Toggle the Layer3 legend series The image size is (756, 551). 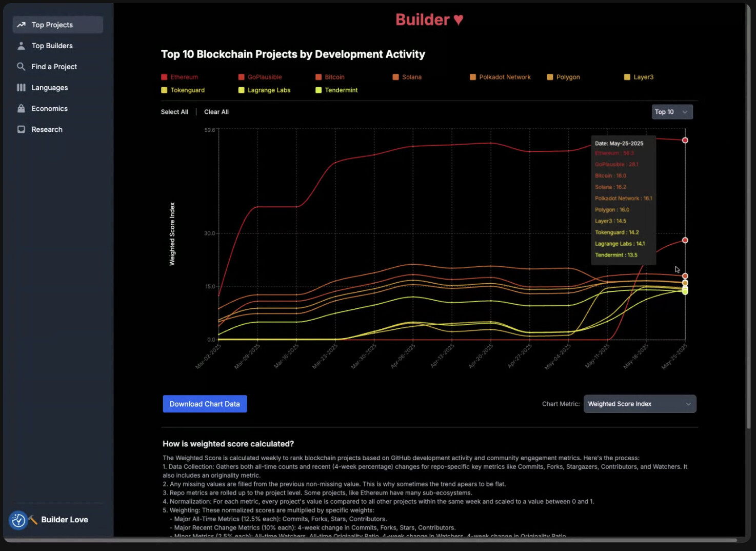point(639,77)
